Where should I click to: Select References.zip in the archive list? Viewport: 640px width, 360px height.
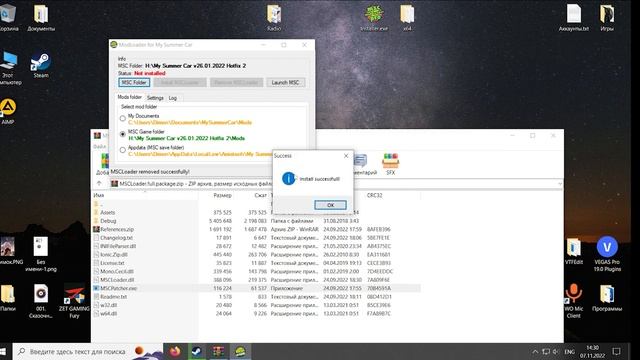pyautogui.click(x=117, y=229)
